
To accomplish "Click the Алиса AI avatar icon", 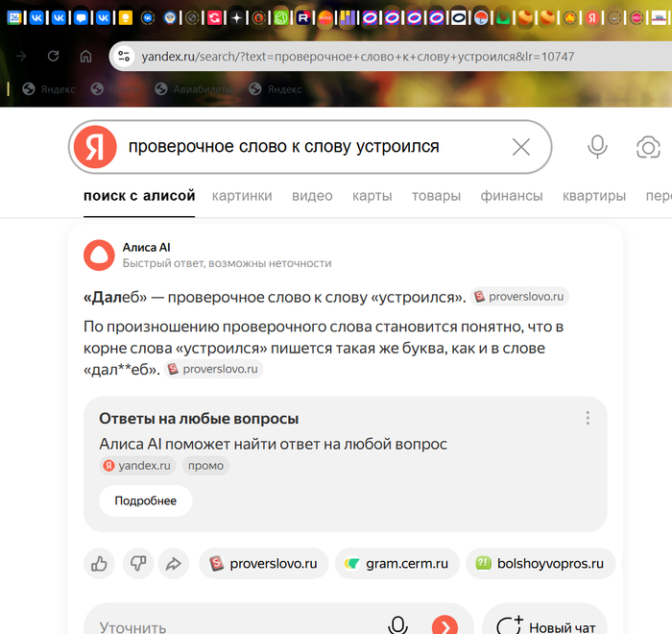I will [99, 256].
